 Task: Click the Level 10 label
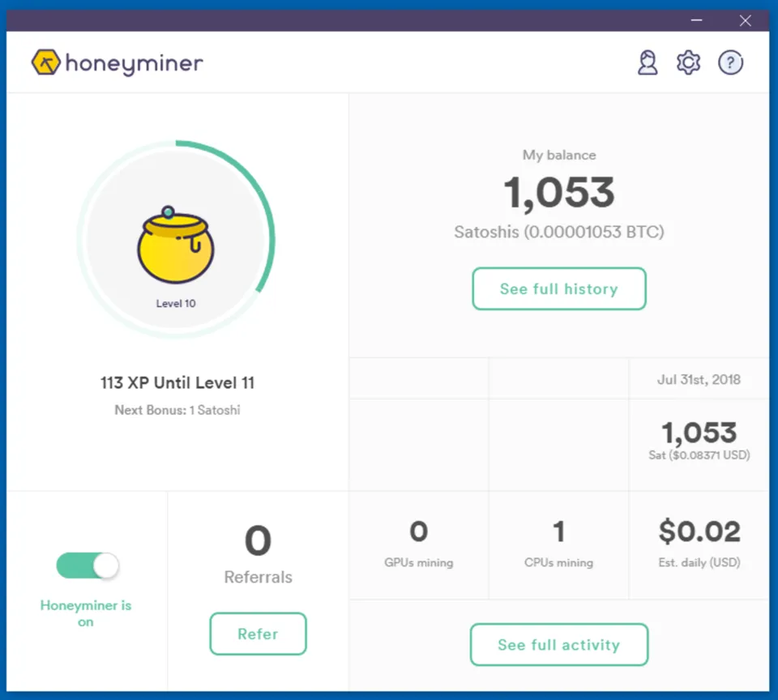[x=176, y=303]
